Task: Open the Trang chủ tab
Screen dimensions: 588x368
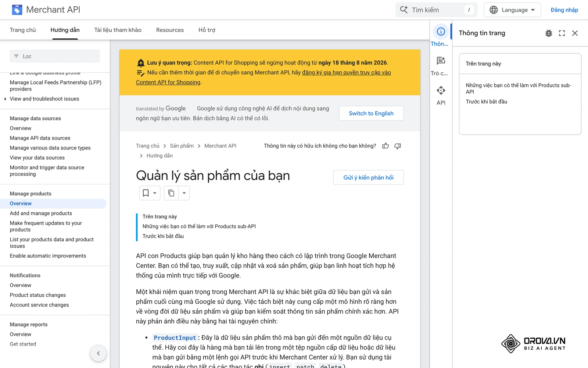Action: click(x=23, y=30)
